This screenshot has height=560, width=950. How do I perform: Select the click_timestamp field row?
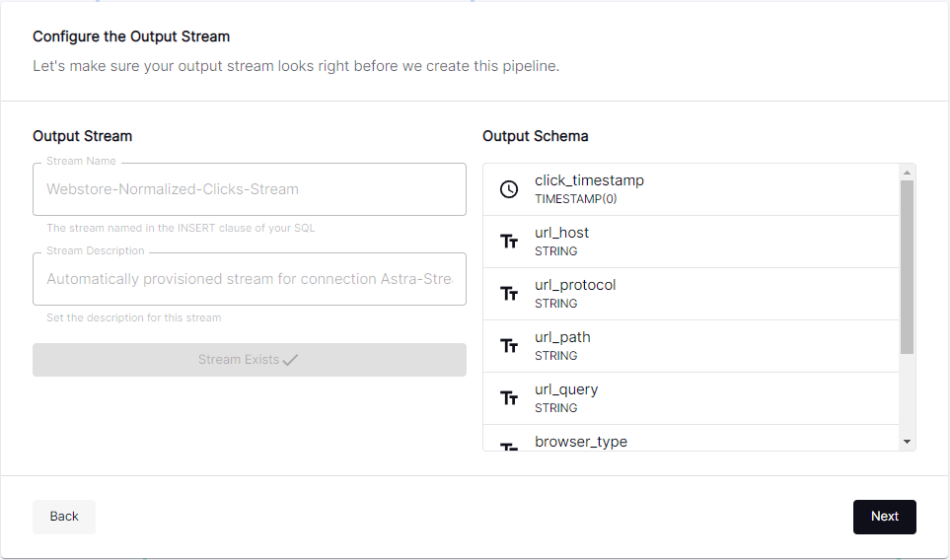coord(691,189)
